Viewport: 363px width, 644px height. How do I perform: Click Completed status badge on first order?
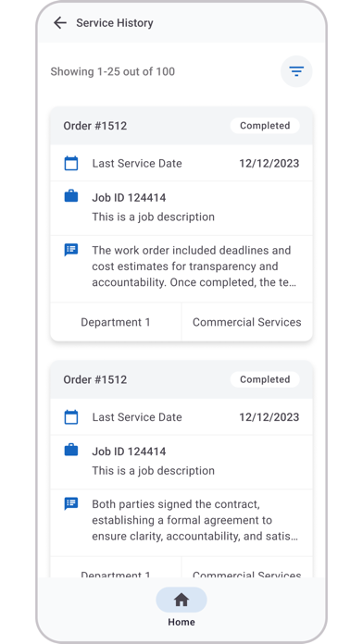point(265,126)
